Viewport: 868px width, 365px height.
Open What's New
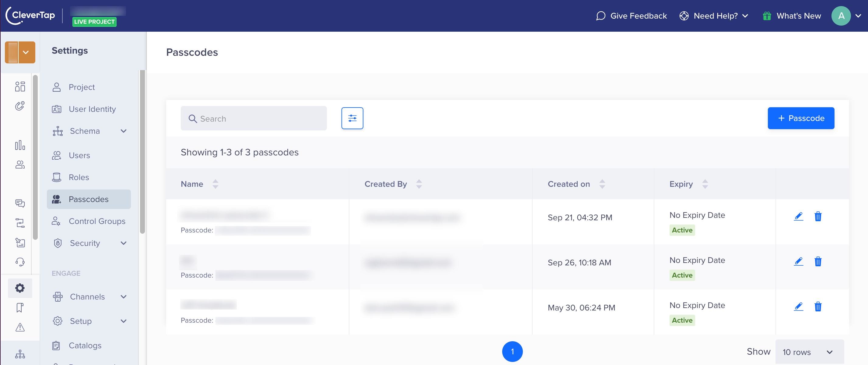(792, 16)
